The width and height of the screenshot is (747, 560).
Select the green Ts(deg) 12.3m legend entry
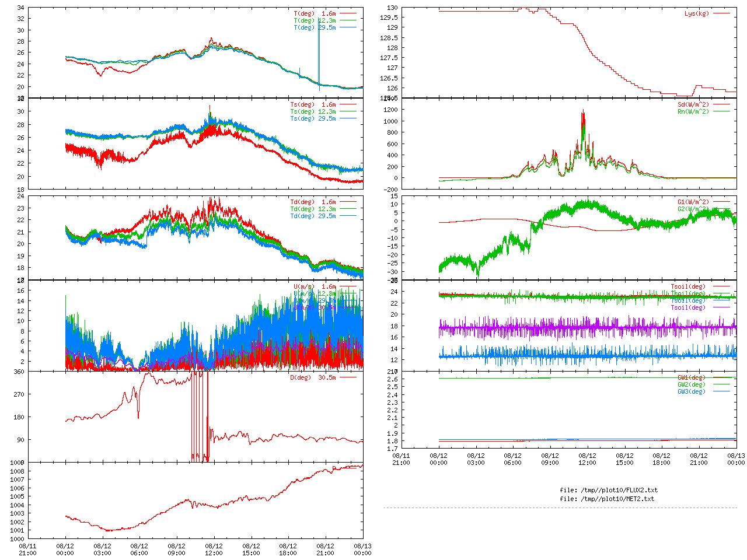coord(313,111)
